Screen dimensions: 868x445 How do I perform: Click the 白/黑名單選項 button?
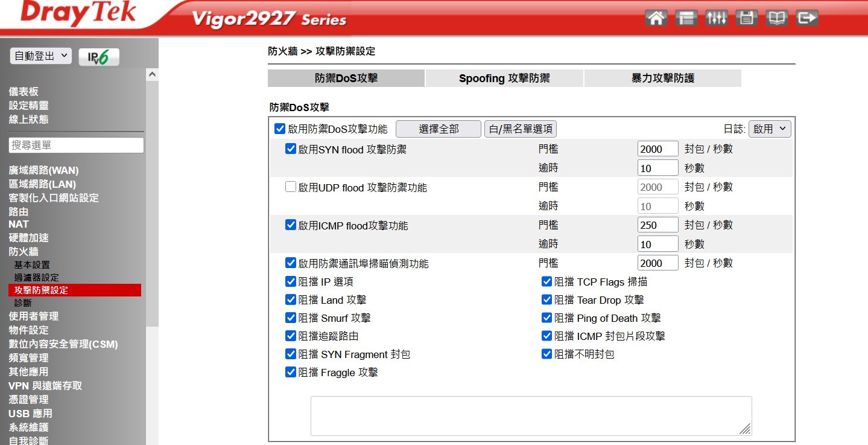pyautogui.click(x=520, y=129)
